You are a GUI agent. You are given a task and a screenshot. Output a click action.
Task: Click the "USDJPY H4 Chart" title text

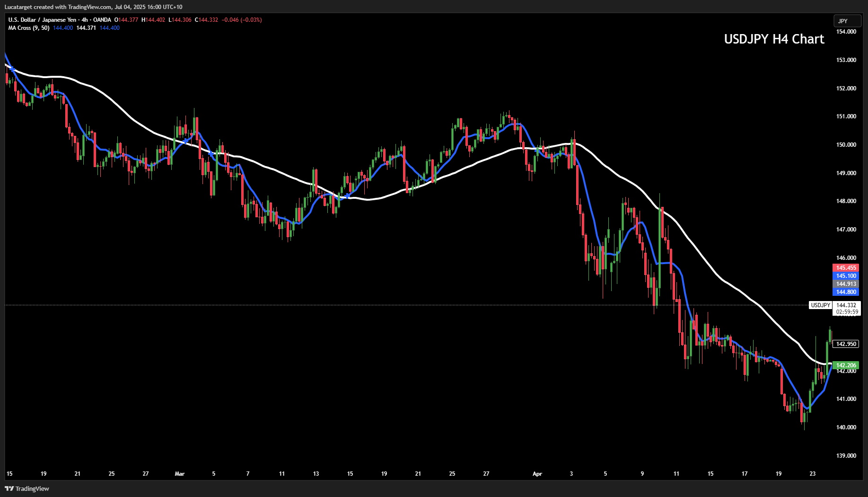pyautogui.click(x=774, y=39)
